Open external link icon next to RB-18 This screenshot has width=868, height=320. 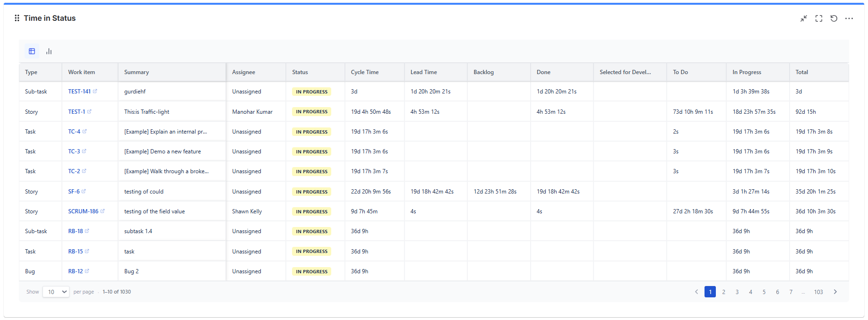pyautogui.click(x=87, y=231)
